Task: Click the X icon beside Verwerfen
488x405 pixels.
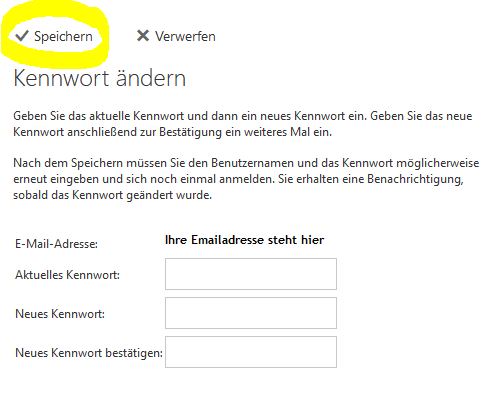Action: point(143,36)
